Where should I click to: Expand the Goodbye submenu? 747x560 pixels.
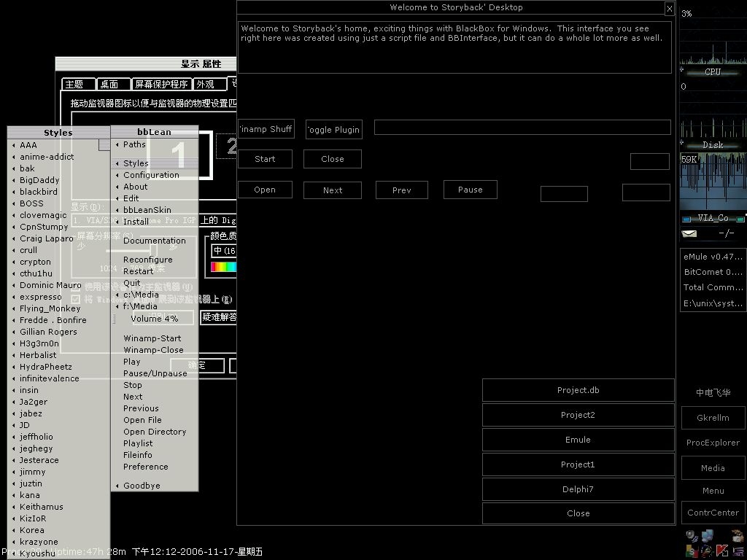point(155,486)
